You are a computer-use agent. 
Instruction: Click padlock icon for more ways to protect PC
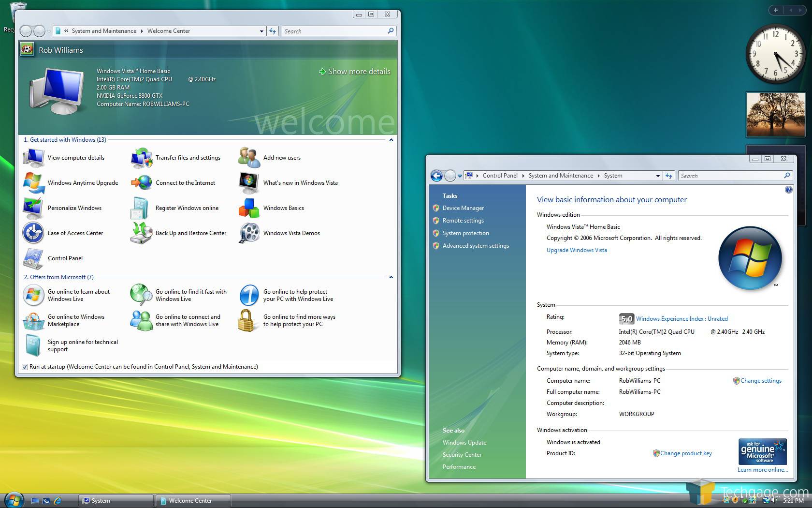(246, 320)
